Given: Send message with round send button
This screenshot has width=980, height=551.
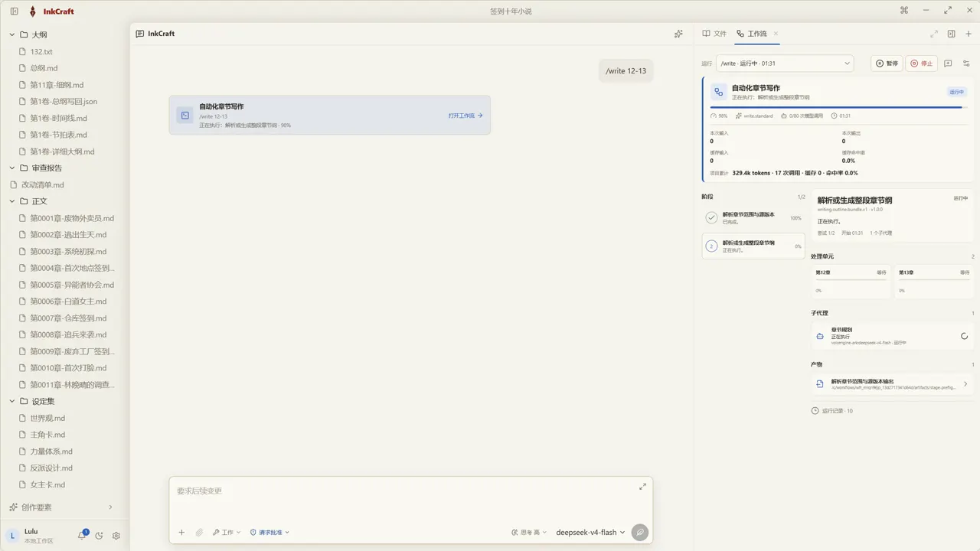Looking at the screenshot, I should coord(640,533).
